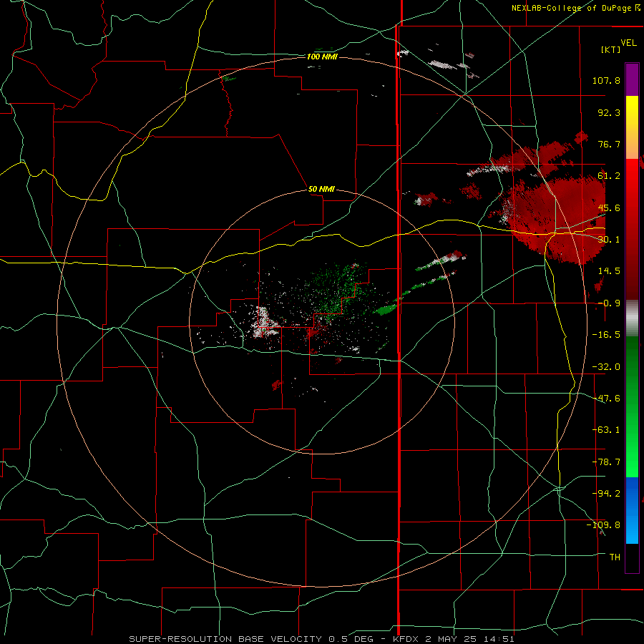Click the 14.5 velocity scale value

point(609,270)
